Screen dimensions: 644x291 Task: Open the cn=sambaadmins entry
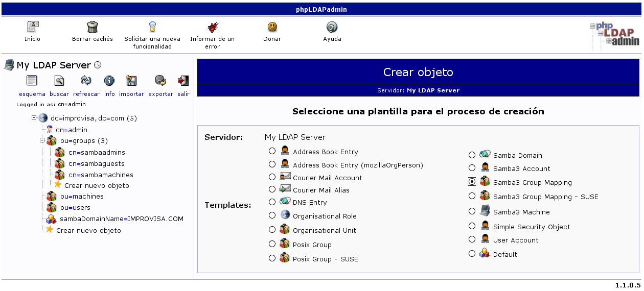[97, 153]
